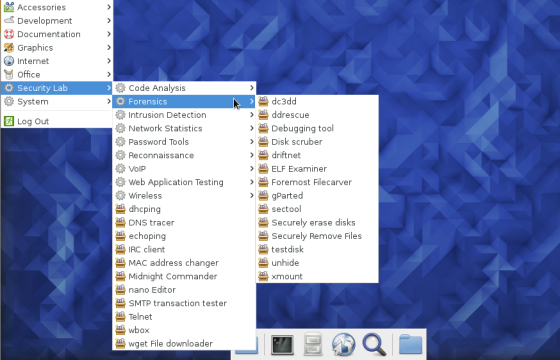Screen dimensions: 560x360
Task: Open SMTP transaction tester
Action: (184, 303)
